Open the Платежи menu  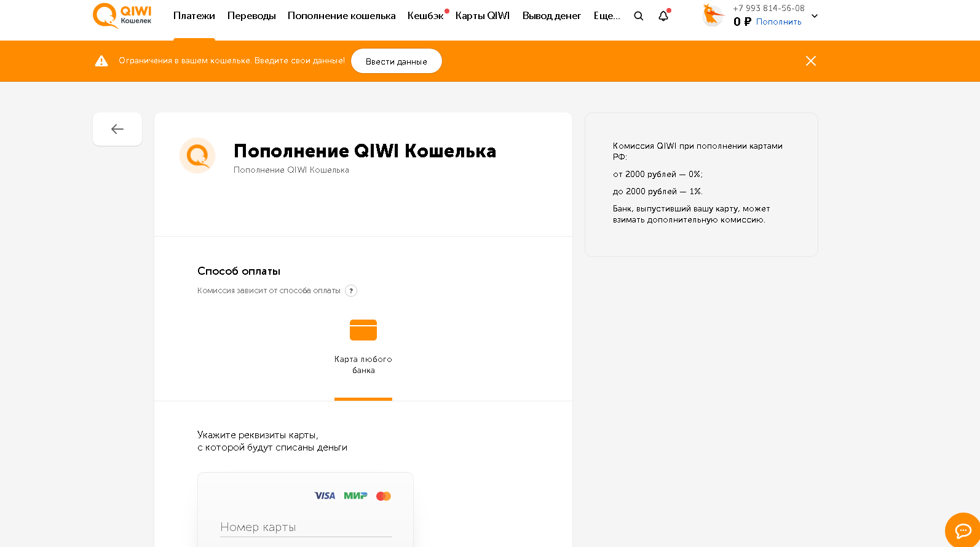point(194,16)
